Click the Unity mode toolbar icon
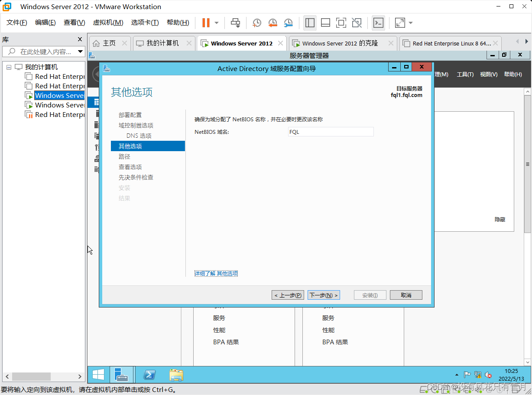 pyautogui.click(x=357, y=23)
